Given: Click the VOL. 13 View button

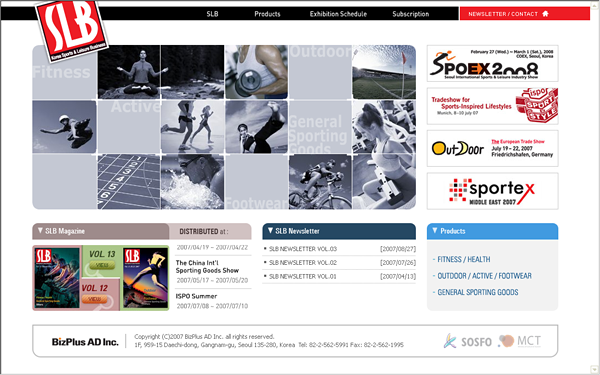Looking at the screenshot, I should pyautogui.click(x=102, y=265).
